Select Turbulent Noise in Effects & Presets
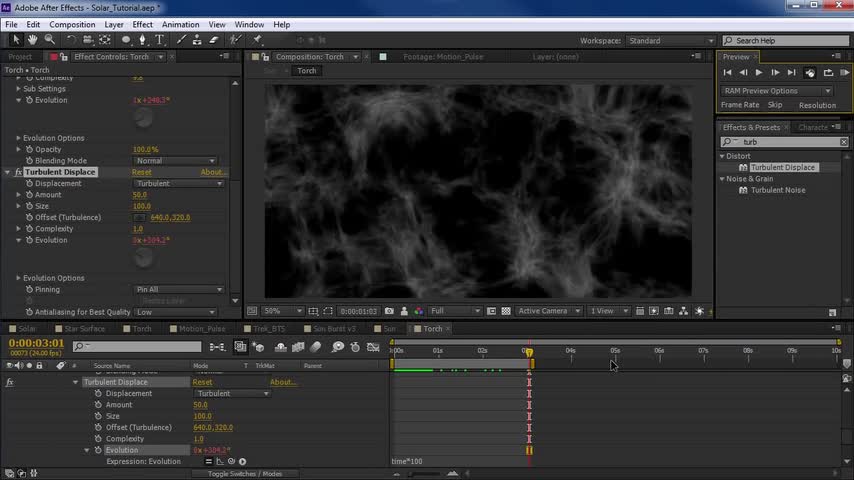 point(778,190)
